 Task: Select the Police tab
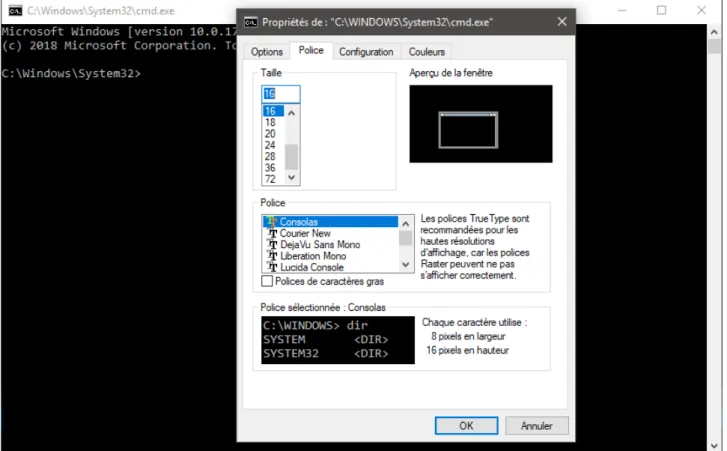311,51
